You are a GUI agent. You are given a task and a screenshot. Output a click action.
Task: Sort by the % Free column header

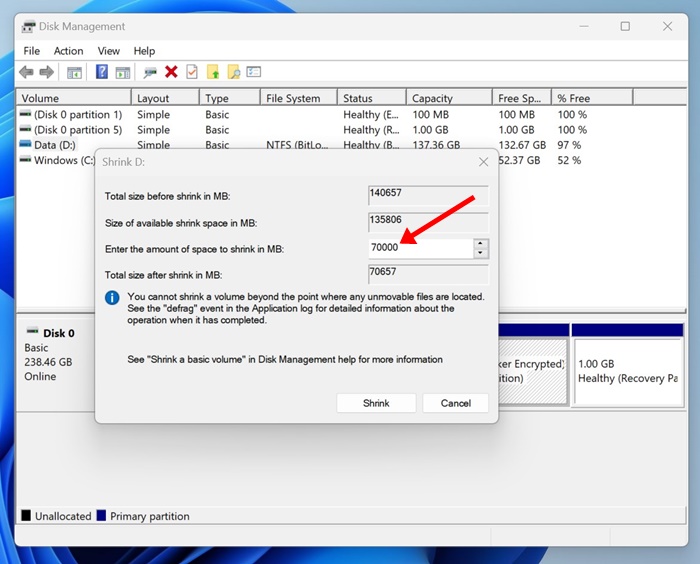(x=592, y=98)
